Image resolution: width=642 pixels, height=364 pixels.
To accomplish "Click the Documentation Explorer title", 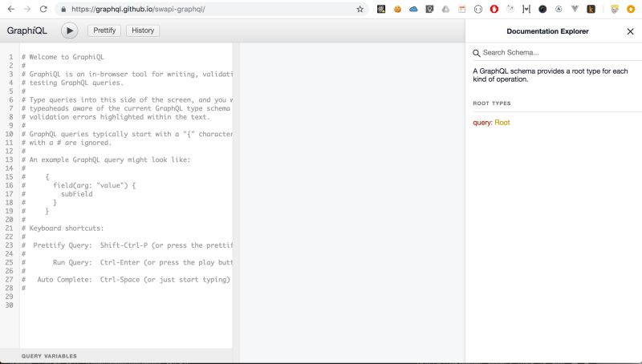I will [x=547, y=31].
